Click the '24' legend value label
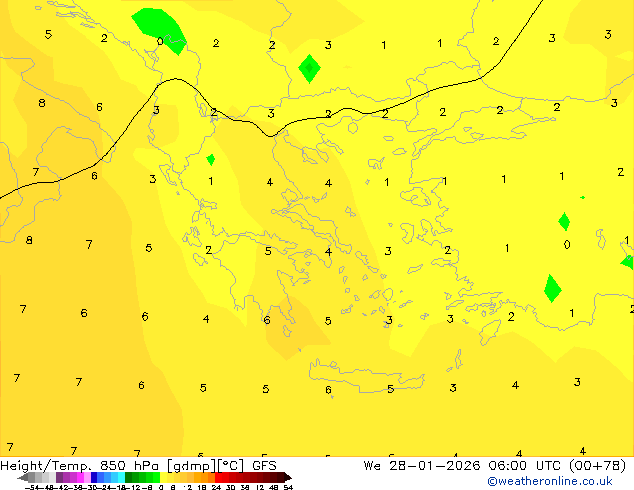Viewport: 634px width, 490px height. point(216,487)
